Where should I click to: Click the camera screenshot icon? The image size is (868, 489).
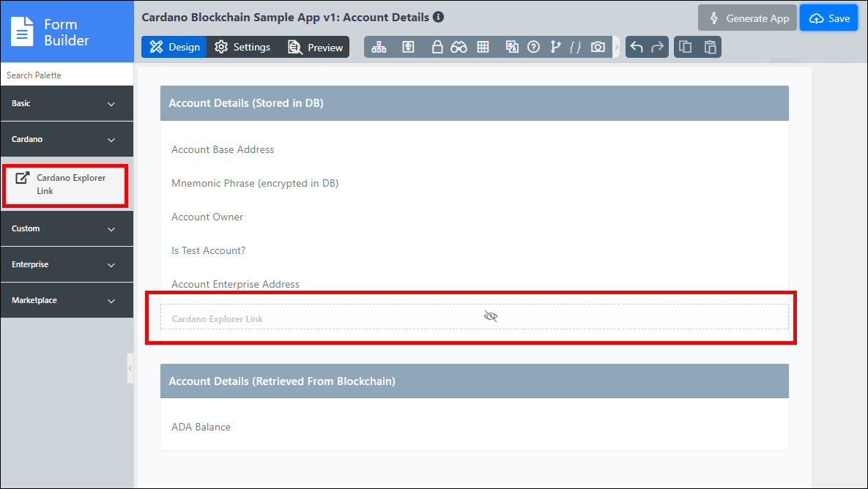(x=598, y=47)
